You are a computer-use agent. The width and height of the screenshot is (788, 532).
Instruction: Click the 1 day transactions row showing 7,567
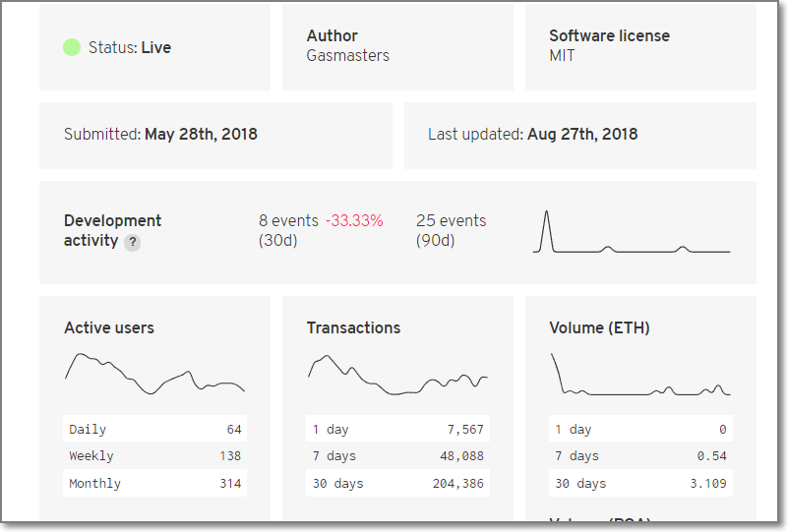397,430
